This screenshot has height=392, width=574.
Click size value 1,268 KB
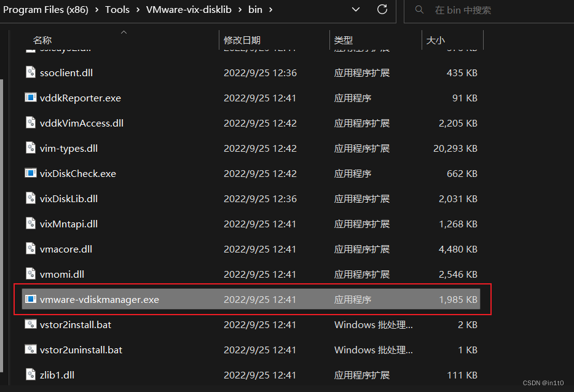(458, 224)
